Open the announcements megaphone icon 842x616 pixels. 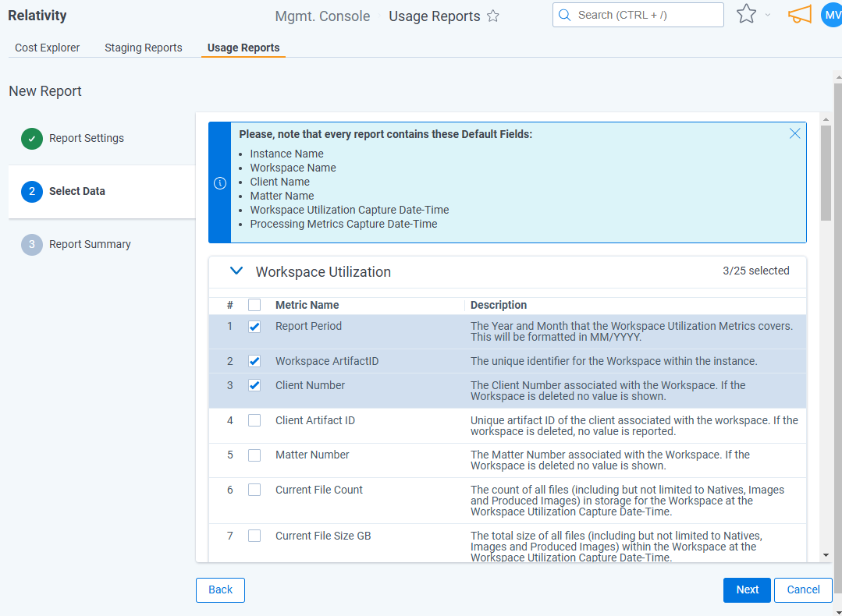(800, 15)
